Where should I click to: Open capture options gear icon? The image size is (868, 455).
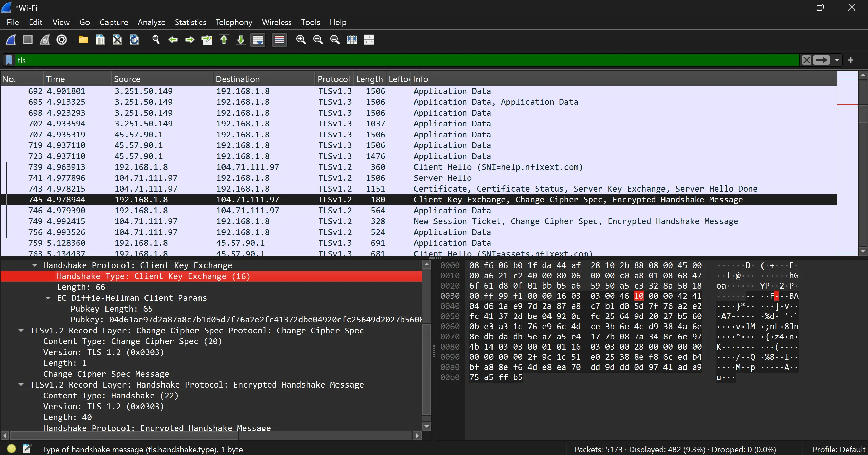click(x=62, y=40)
